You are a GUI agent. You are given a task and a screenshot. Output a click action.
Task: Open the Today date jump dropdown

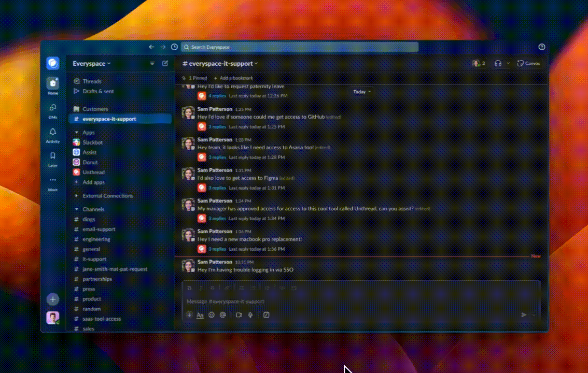click(361, 92)
